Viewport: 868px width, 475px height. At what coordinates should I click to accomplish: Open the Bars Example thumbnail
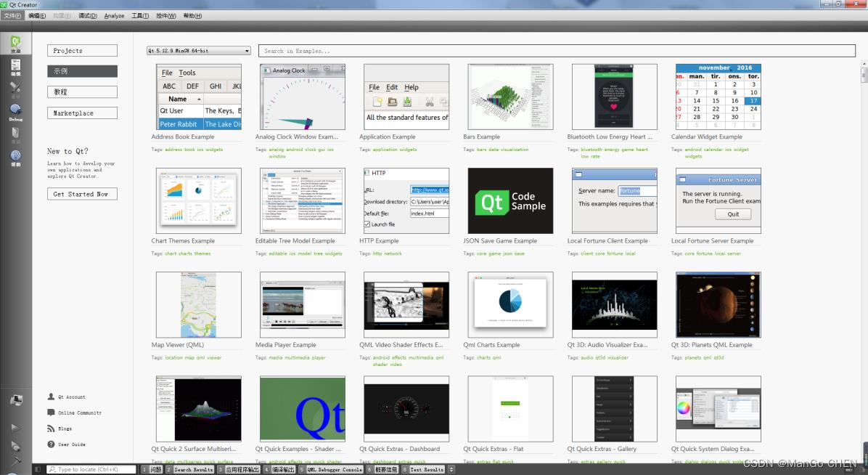510,97
